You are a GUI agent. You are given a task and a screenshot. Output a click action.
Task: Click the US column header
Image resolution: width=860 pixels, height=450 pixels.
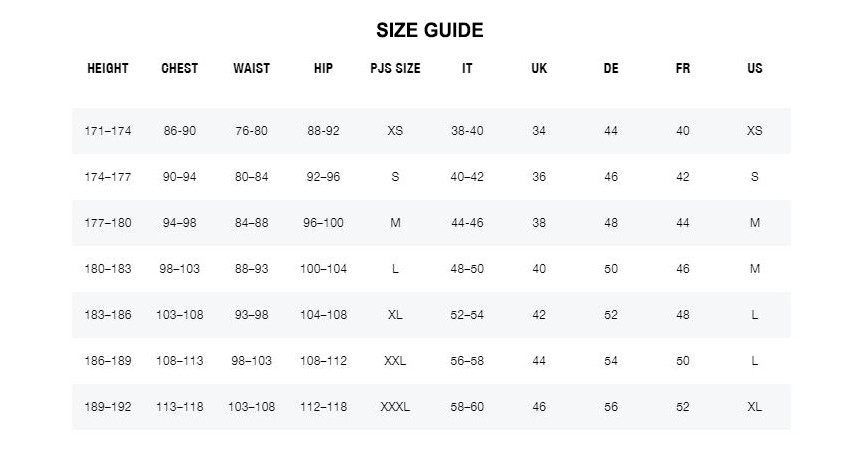point(755,69)
